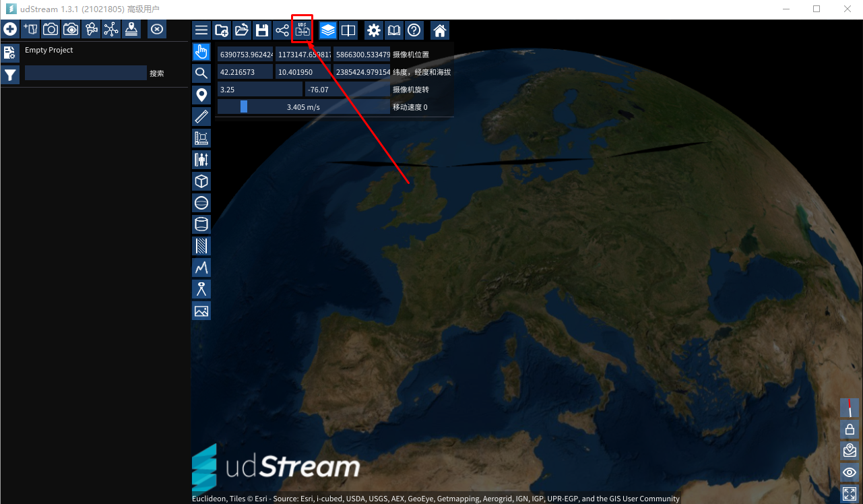Open the hamburger menu

[201, 30]
